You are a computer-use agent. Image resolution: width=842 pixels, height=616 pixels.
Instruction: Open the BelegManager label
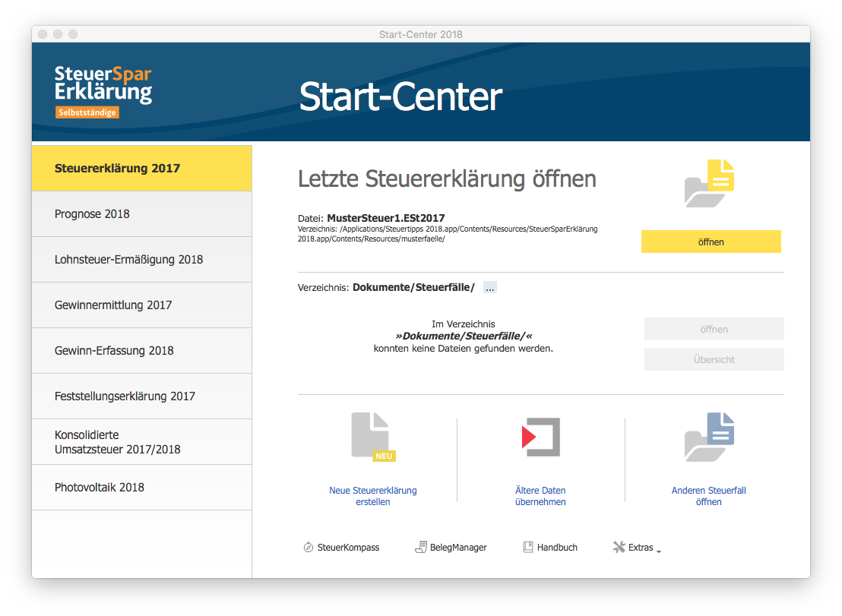[x=458, y=548]
